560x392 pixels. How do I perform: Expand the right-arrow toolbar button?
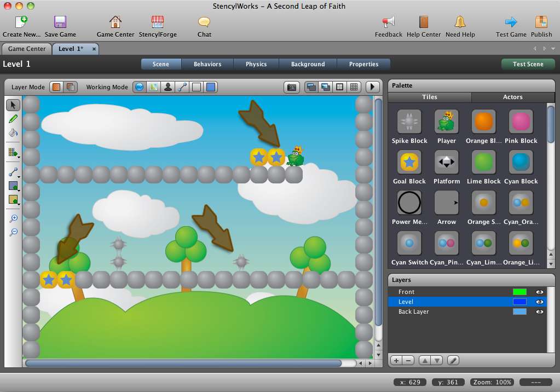372,87
